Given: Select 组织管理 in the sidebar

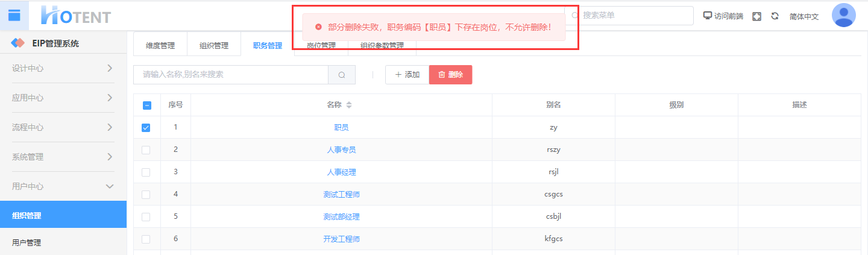Looking at the screenshot, I should coord(63,215).
